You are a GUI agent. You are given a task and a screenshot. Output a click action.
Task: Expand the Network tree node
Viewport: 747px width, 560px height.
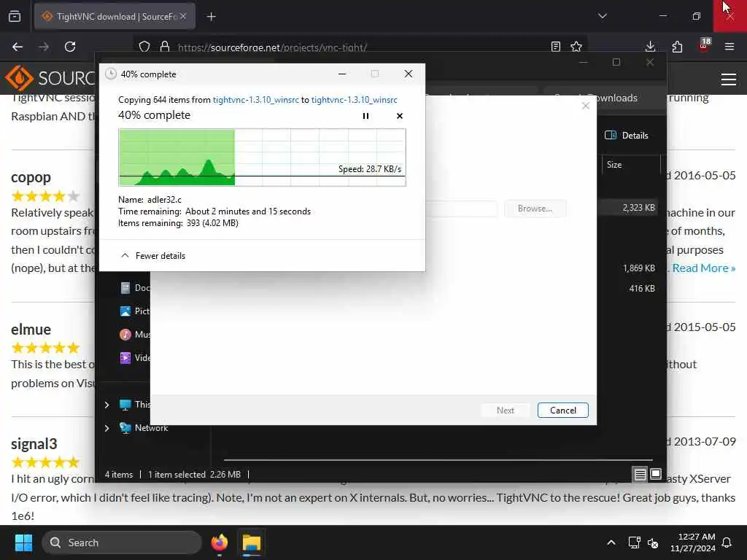click(x=107, y=428)
